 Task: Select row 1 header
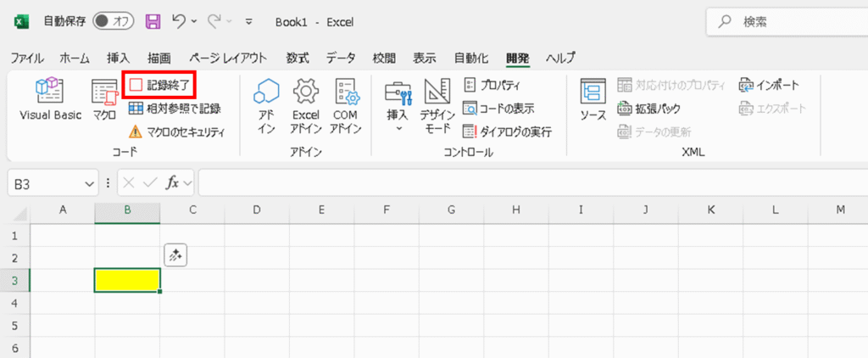pos(15,236)
